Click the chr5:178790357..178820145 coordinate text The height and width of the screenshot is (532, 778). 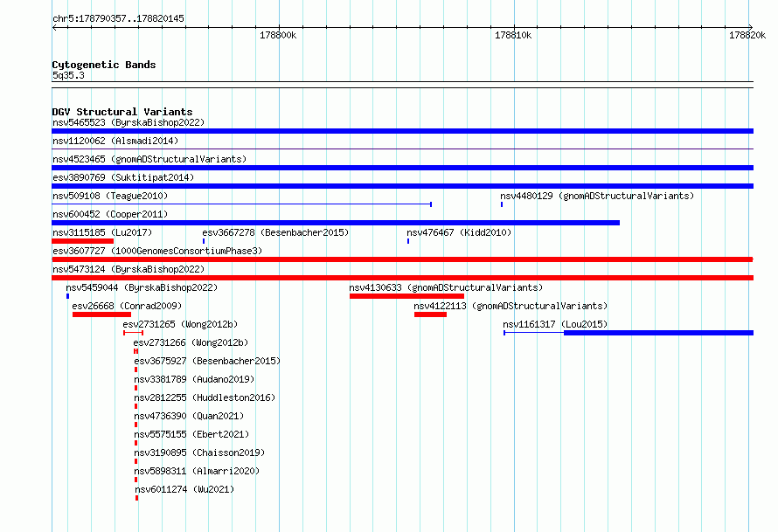[118, 18]
